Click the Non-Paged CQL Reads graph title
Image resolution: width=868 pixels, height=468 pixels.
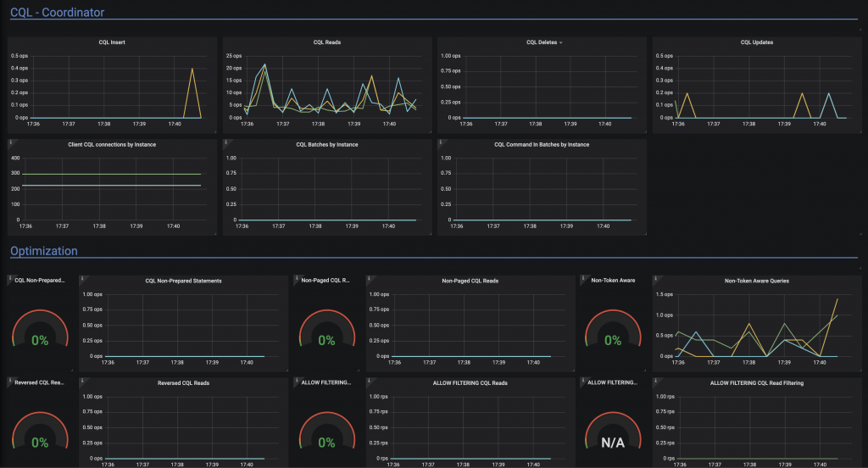pyautogui.click(x=470, y=281)
